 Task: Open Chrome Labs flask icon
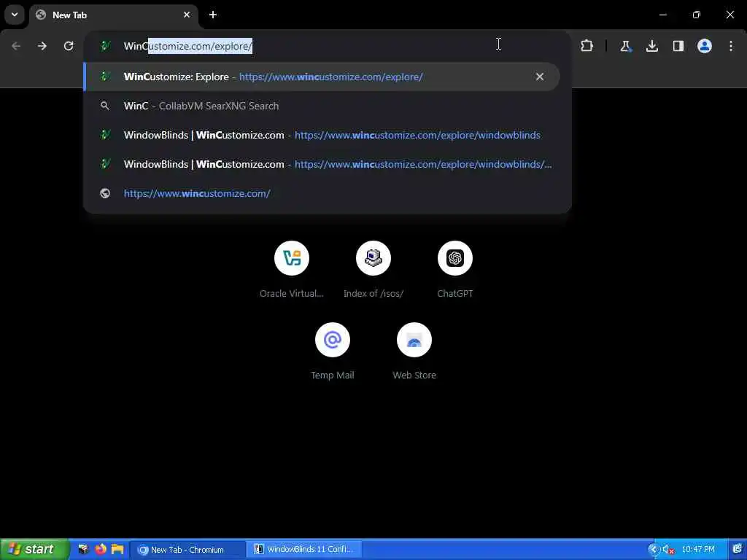[625, 46]
